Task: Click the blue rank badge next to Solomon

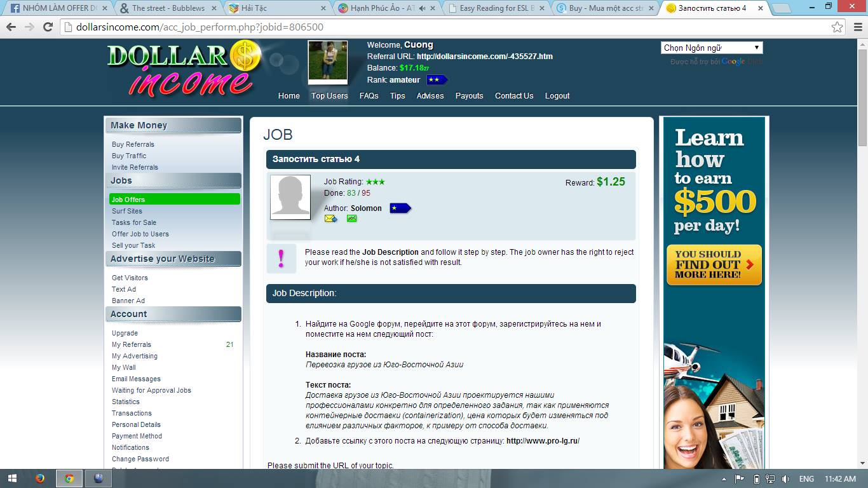Action: pyautogui.click(x=400, y=208)
